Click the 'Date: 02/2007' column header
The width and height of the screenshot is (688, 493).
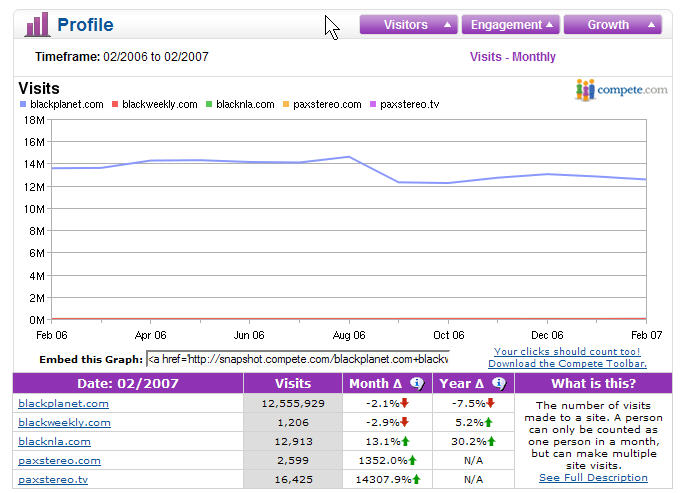pyautogui.click(x=128, y=383)
